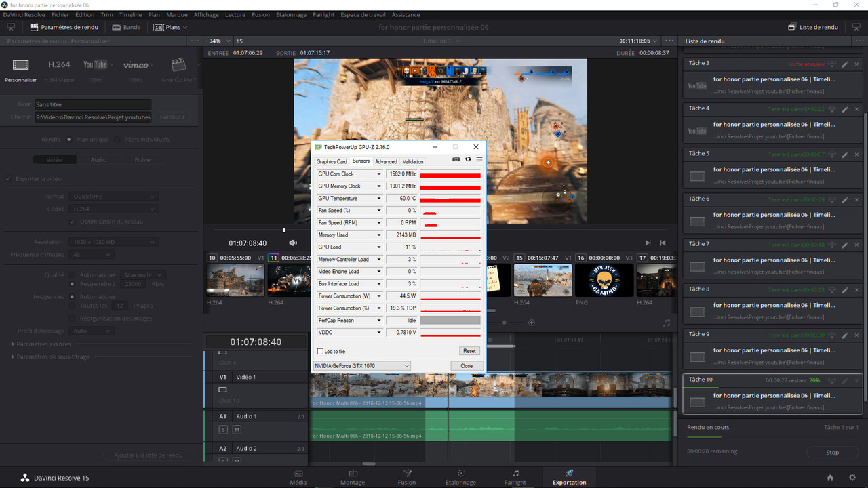Open the viewer zoom 34% dropdown
Screen dimensions: 868x488
tap(220, 41)
